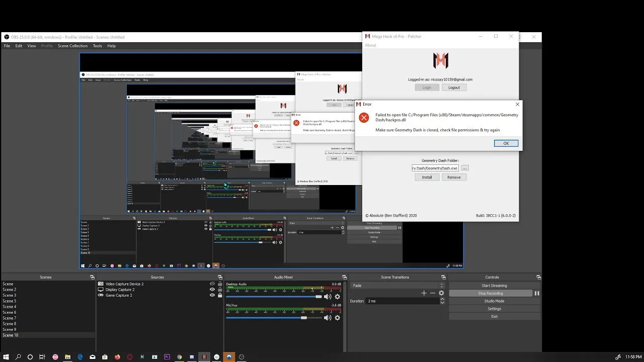Open Task View from taskbar
This screenshot has height=362, width=644.
coord(42,357)
